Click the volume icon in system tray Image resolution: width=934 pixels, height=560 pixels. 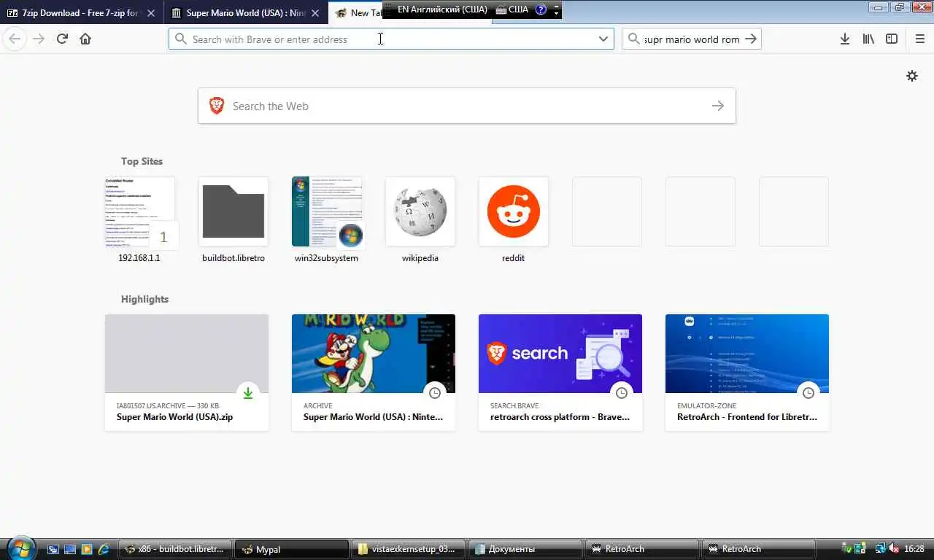(894, 549)
